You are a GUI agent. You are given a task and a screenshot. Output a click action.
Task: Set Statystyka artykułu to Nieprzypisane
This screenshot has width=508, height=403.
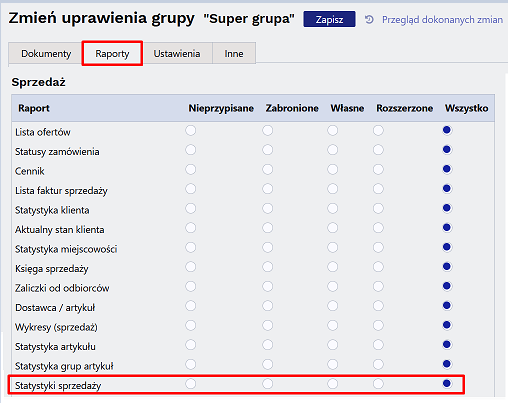tap(191, 345)
